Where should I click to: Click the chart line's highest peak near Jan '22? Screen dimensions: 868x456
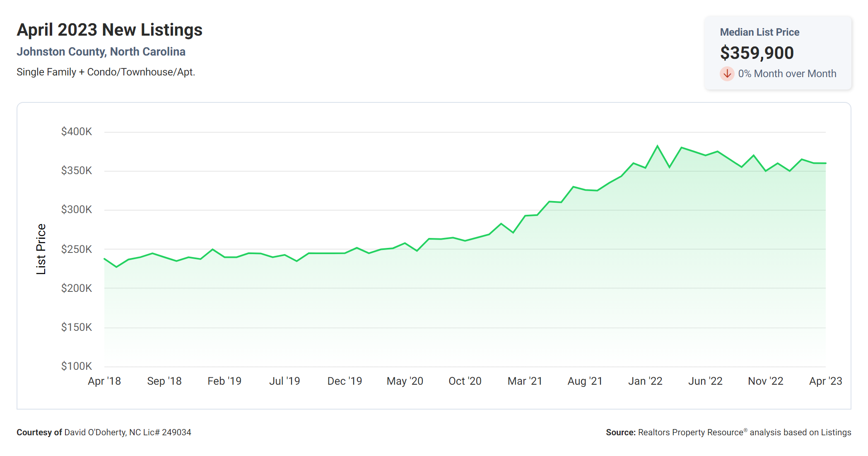[x=657, y=146]
